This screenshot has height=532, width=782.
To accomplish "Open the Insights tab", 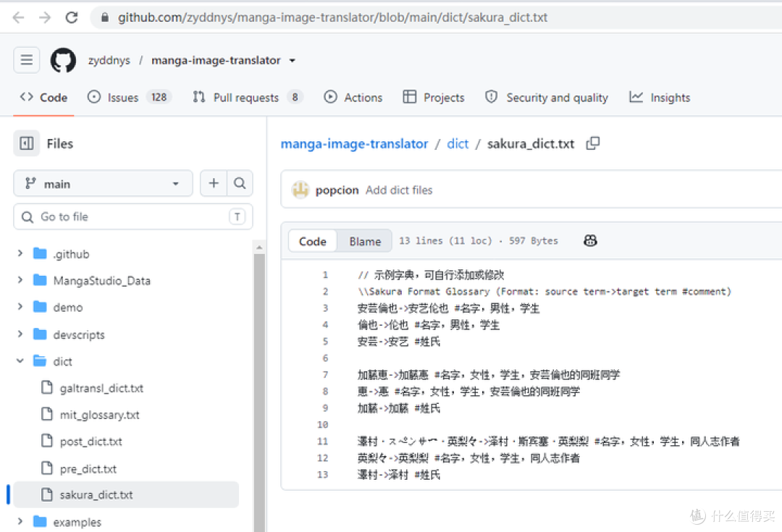I will pos(660,97).
